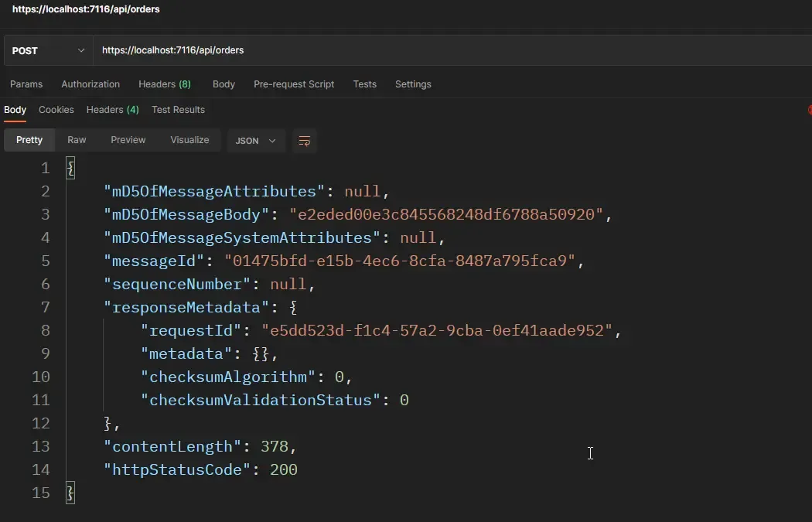Image resolution: width=812 pixels, height=522 pixels.
Task: Switch to the Pretty view
Action: pos(29,140)
